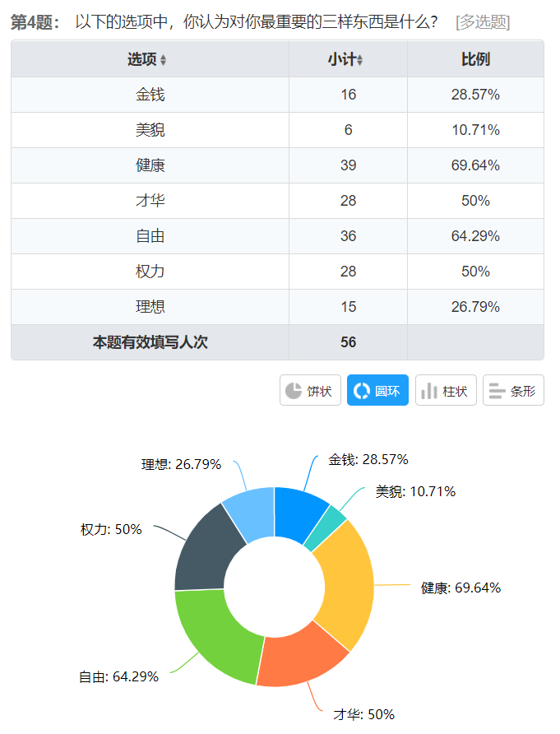560x734 pixels.
Task: Sort table by 选项 column arrows
Action: (163, 60)
